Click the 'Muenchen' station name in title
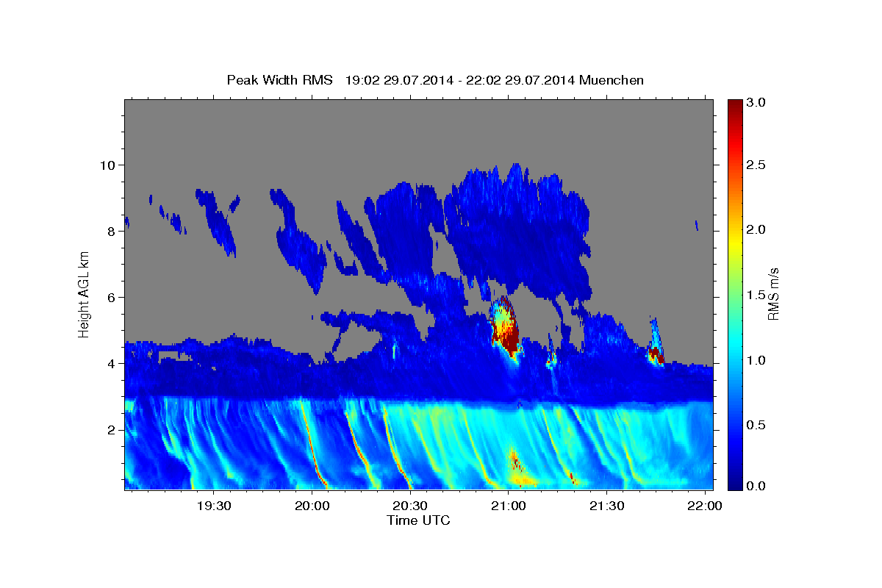This screenshot has width=882, height=588. (x=612, y=80)
